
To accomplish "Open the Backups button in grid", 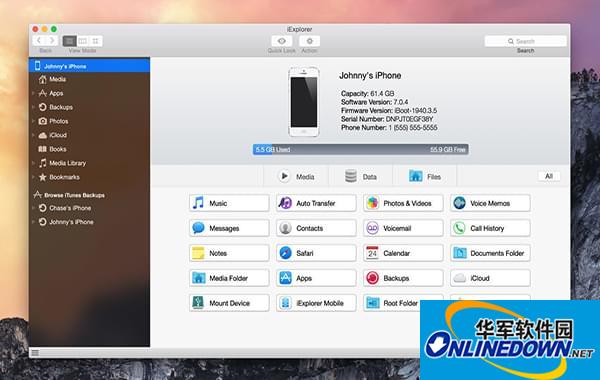I will [403, 278].
